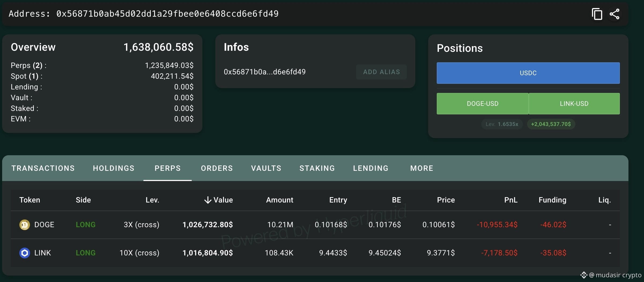Go to the Orders tab
This screenshot has height=282, width=644.
pos(217,168)
